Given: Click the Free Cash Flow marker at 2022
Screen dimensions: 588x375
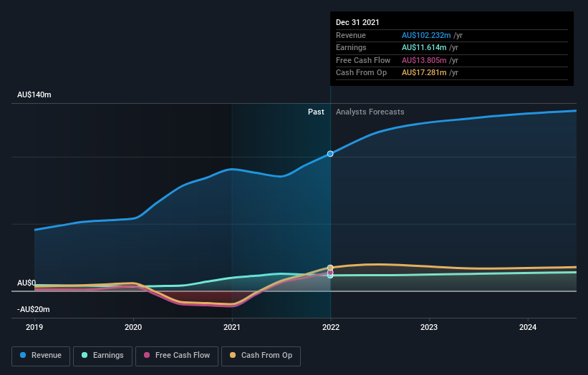Looking at the screenshot, I should point(330,273).
